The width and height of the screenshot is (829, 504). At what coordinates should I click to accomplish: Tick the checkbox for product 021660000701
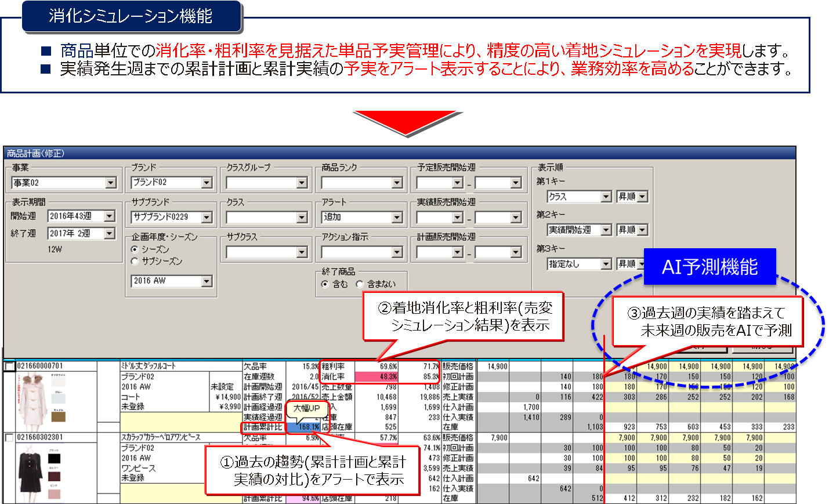tap(9, 367)
